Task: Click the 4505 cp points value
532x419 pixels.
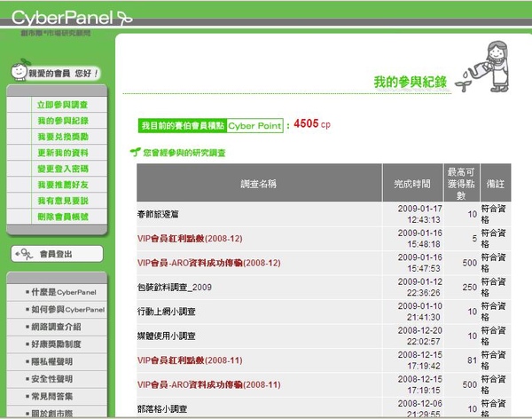Action: [312, 123]
